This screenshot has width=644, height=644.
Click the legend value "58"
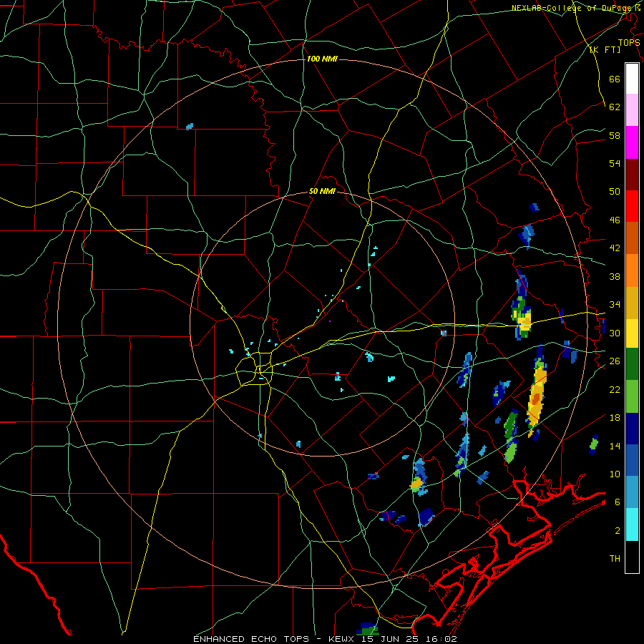615,135
